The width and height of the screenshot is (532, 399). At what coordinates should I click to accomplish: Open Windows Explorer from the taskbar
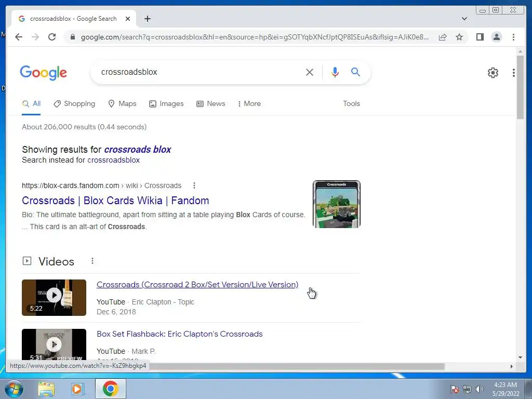[46, 389]
